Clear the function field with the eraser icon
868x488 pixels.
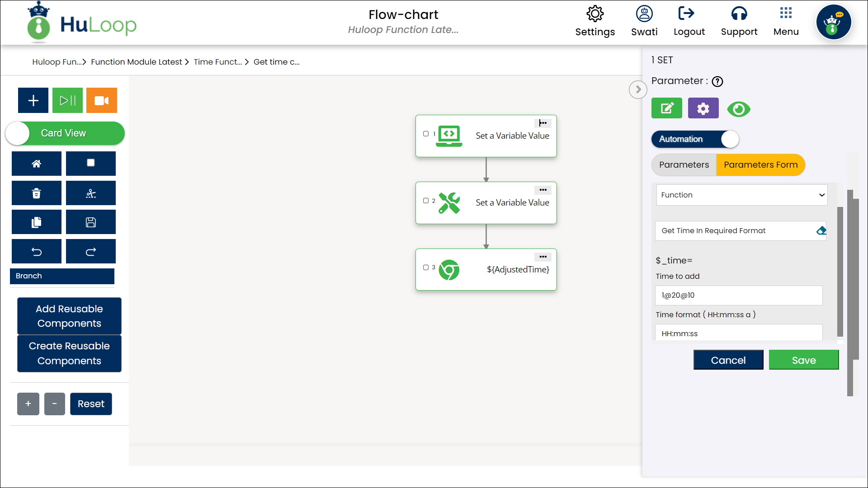click(x=821, y=231)
